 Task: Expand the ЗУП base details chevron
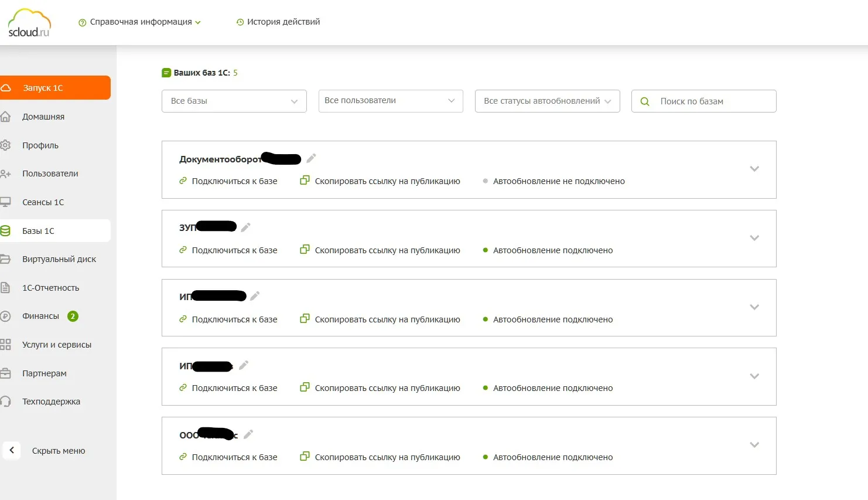click(754, 238)
